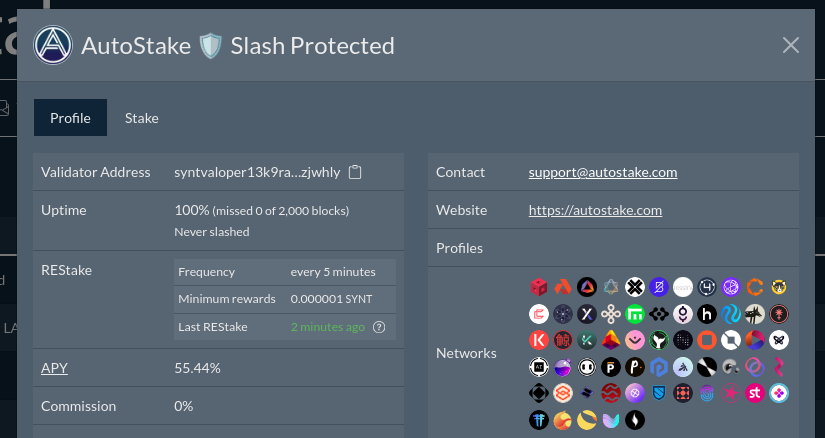Choose the white circle X-cross network icon
This screenshot has height=438, width=825.
pyautogui.click(x=635, y=287)
